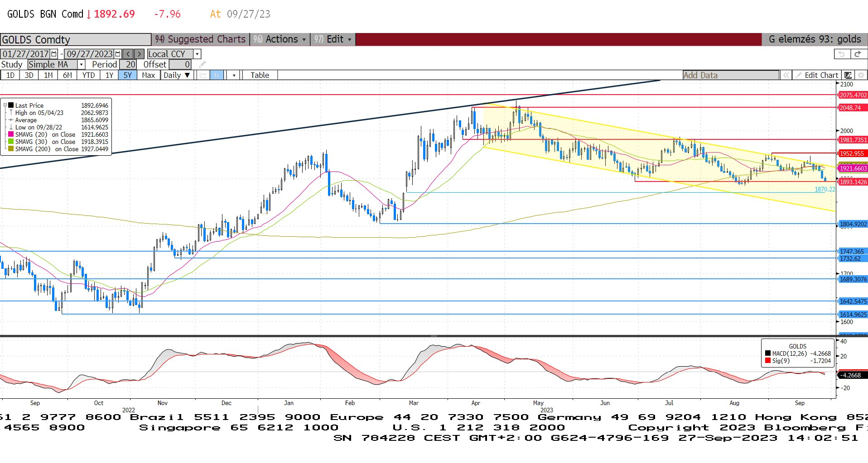Click the Study label
This screenshot has height=463, width=868.
pyautogui.click(x=12, y=65)
